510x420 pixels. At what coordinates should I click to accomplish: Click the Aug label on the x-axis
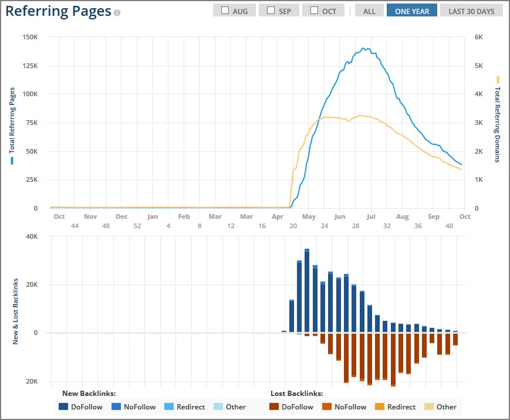point(403,216)
